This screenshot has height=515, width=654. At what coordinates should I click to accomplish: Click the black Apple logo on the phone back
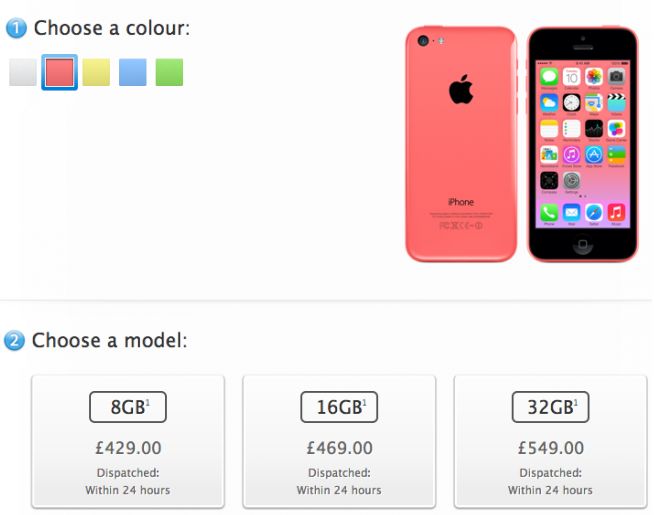click(x=461, y=89)
